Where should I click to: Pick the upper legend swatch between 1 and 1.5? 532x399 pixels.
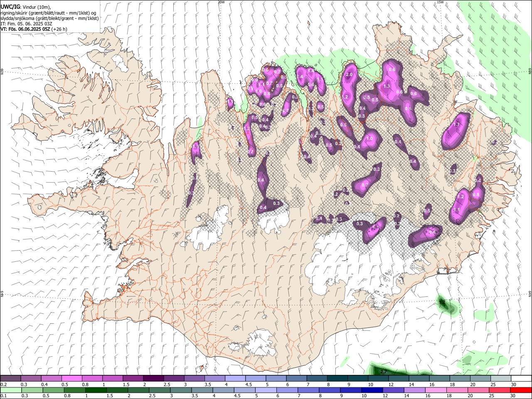(x=113, y=378)
